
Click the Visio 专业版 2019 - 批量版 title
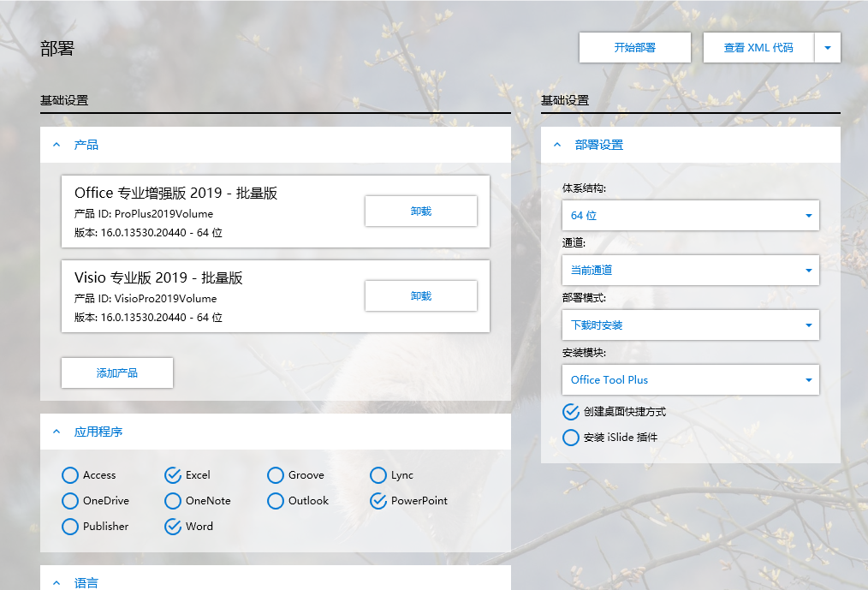click(x=158, y=278)
